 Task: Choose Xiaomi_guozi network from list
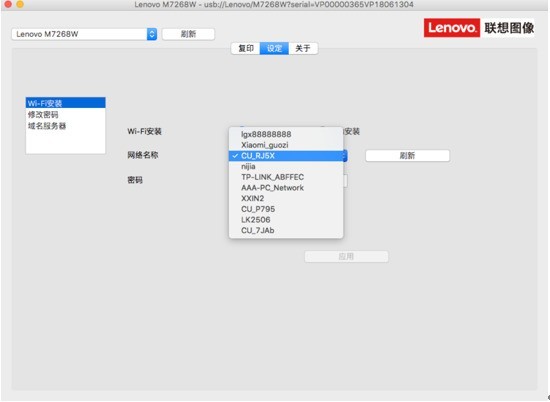286,145
